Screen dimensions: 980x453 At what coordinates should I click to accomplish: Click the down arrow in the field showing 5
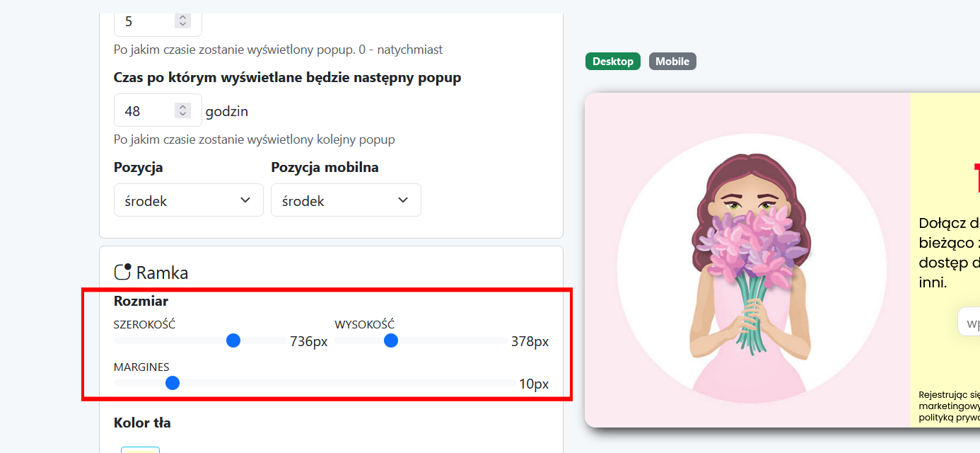[183, 25]
